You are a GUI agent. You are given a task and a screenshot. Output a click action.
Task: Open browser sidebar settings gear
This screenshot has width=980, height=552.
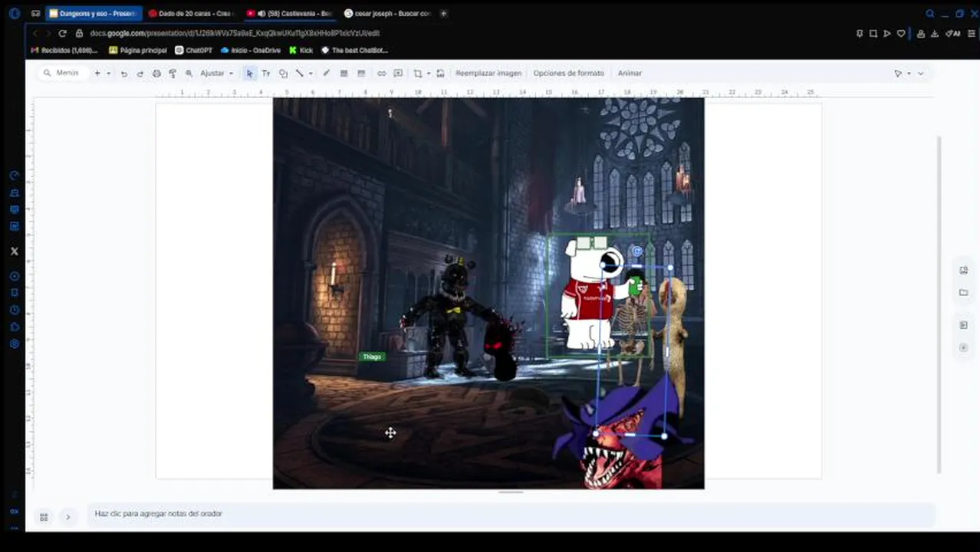14,343
